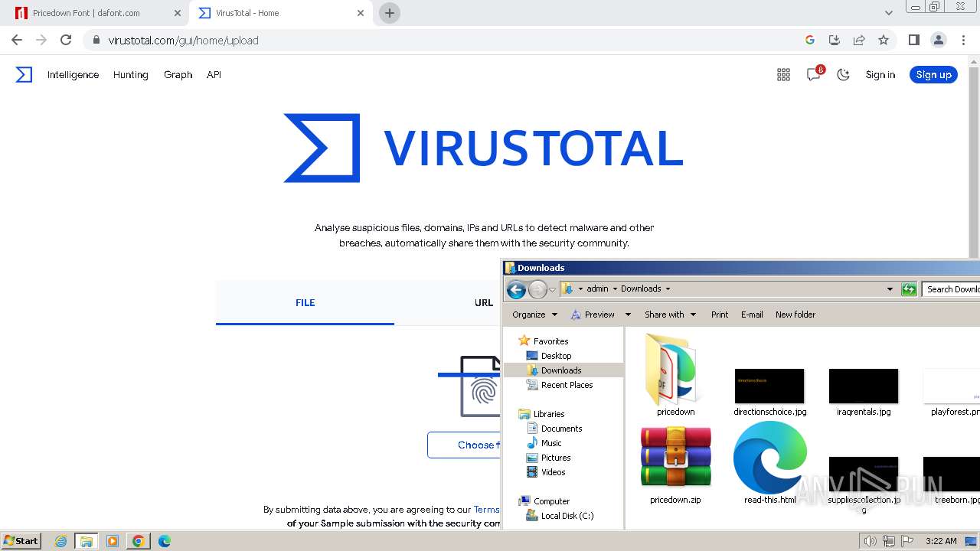Click the share page icon in address bar

859,40
